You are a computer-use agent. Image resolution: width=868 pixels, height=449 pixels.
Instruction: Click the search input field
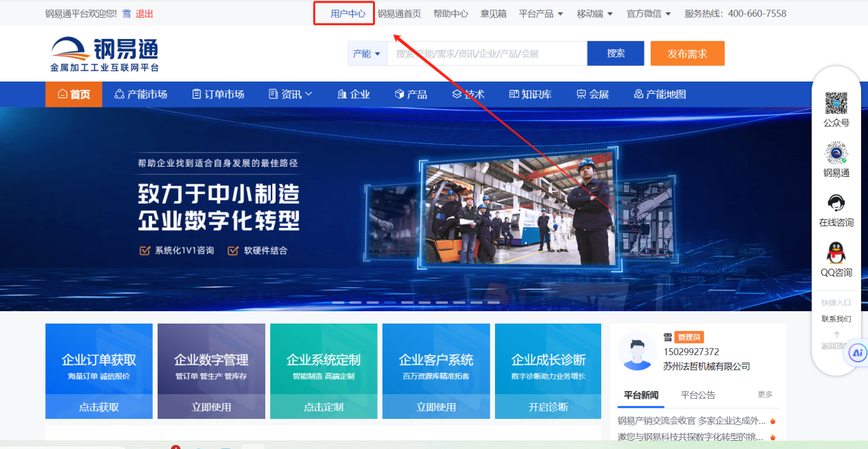[x=486, y=53]
